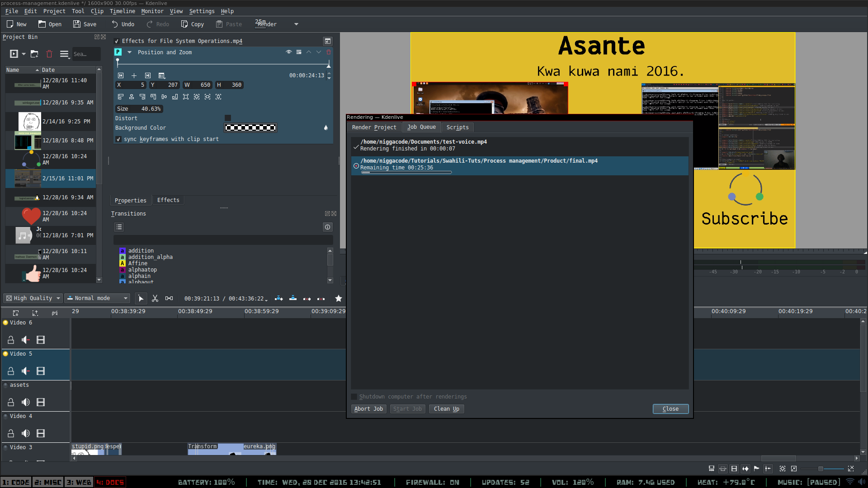Toggle snapping in the bottom toolbar
This screenshot has height=488, width=868.
click(x=768, y=469)
